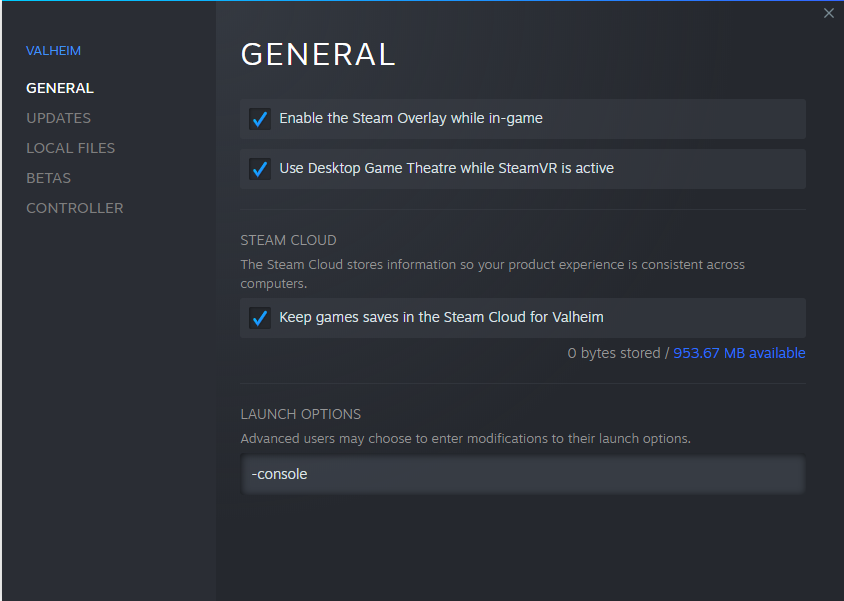The height and width of the screenshot is (601, 844).
Task: Switch to the UPDATES section
Action: tap(58, 118)
